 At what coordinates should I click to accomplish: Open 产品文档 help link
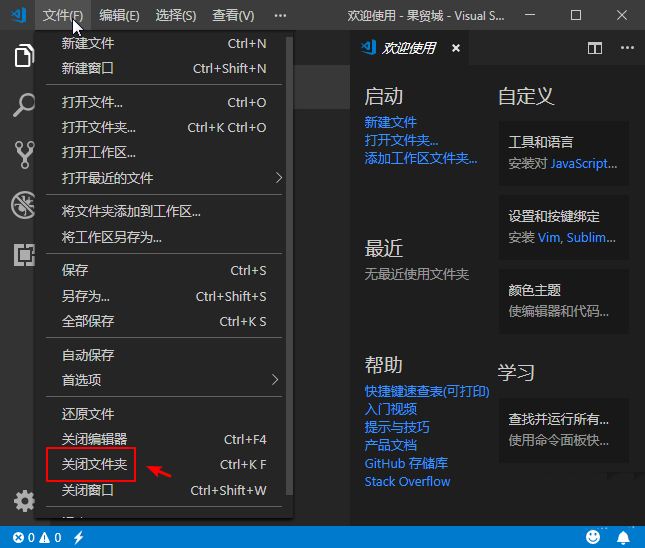(390, 446)
